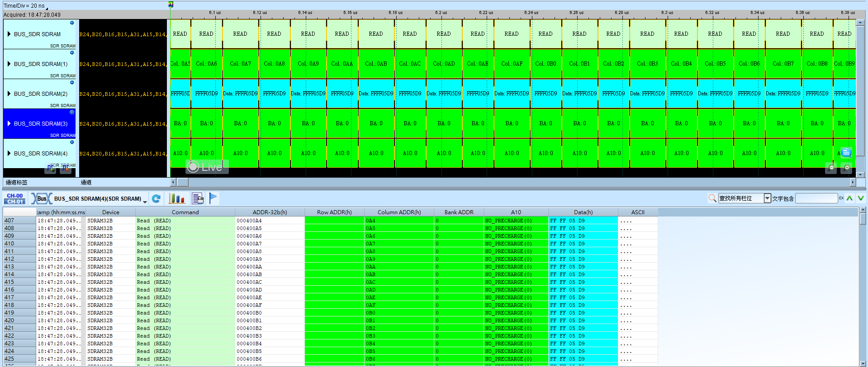The height and width of the screenshot is (367, 868).
Task: Open the 查找所有栏位 search field dropdown
Action: [x=767, y=198]
